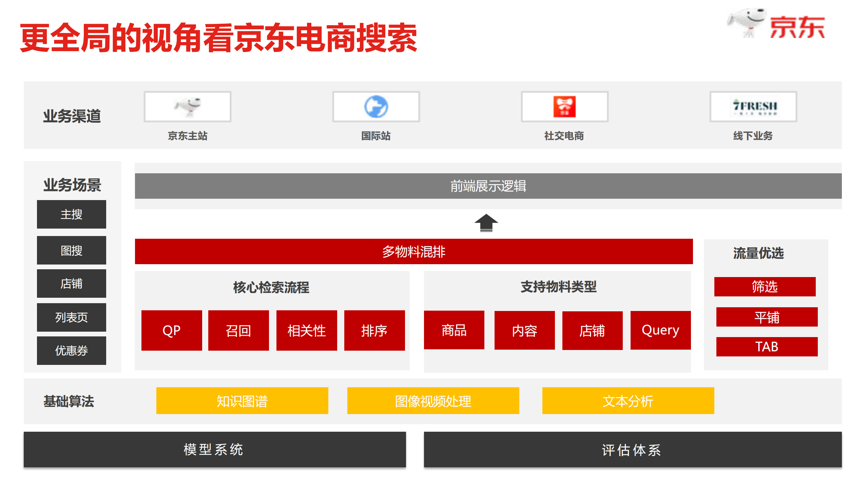Image resolution: width=868 pixels, height=488 pixels.
Task: Select the QP block under 核心检索流程
Action: pyautogui.click(x=171, y=330)
